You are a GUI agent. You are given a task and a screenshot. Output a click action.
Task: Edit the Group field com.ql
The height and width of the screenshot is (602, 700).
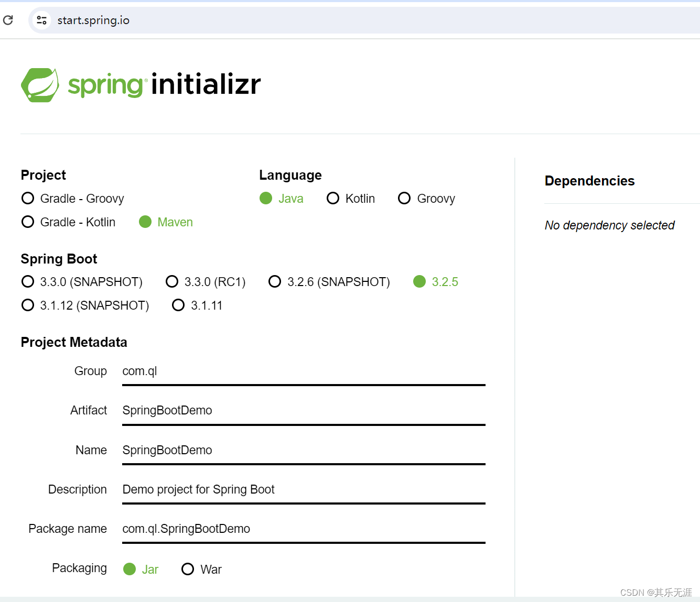304,371
